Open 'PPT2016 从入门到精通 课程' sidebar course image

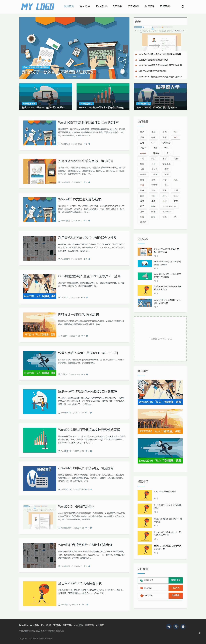160,421
